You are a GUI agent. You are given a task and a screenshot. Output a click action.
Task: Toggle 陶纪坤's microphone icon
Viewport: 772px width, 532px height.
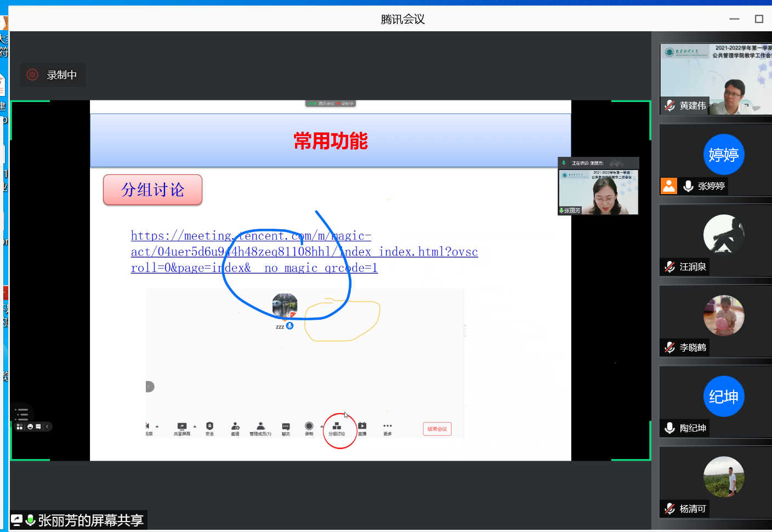click(669, 428)
